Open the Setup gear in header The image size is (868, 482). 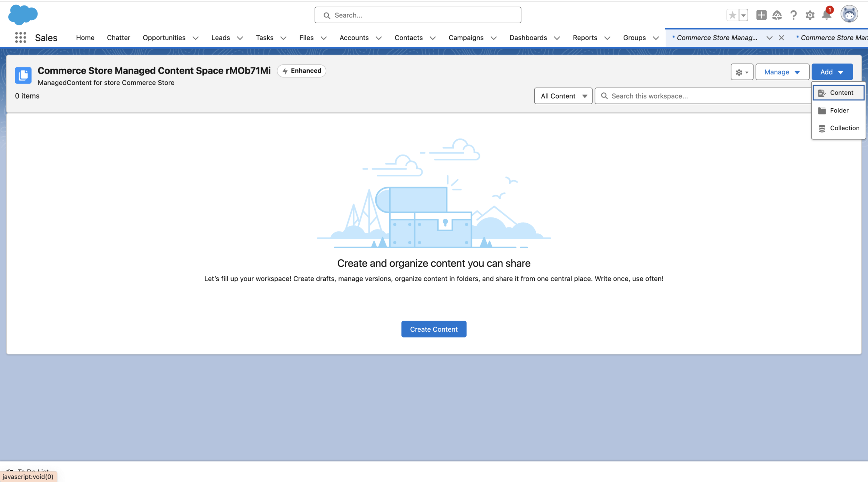pos(810,15)
